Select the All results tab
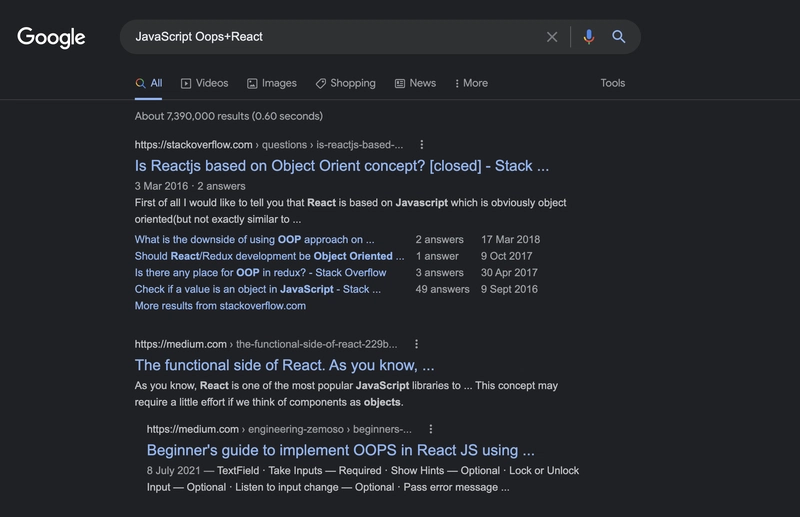 (x=148, y=83)
